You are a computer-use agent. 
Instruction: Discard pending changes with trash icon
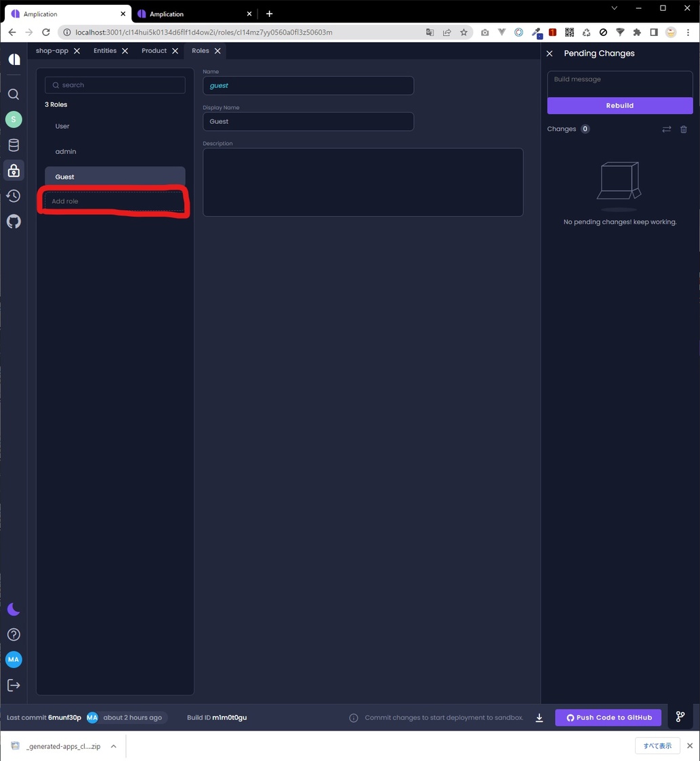(x=684, y=129)
